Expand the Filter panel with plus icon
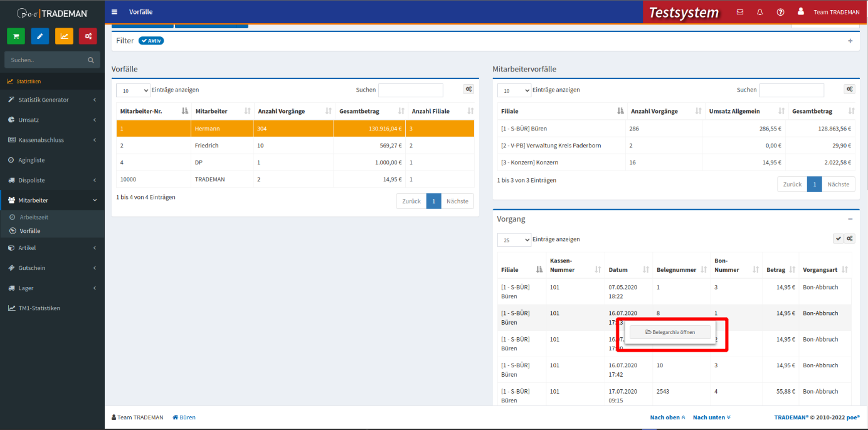Viewport: 868px width, 430px height. [850, 41]
